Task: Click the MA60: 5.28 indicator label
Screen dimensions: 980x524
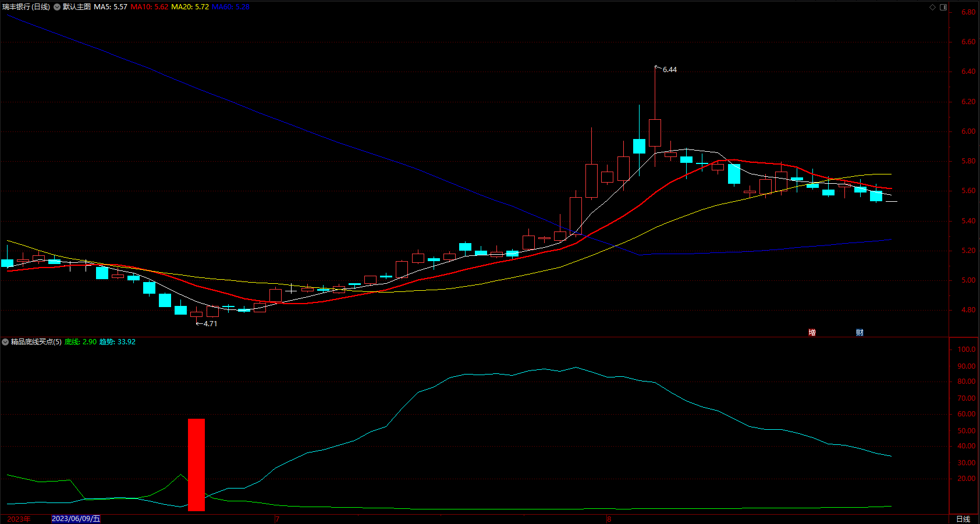Action: click(x=230, y=7)
